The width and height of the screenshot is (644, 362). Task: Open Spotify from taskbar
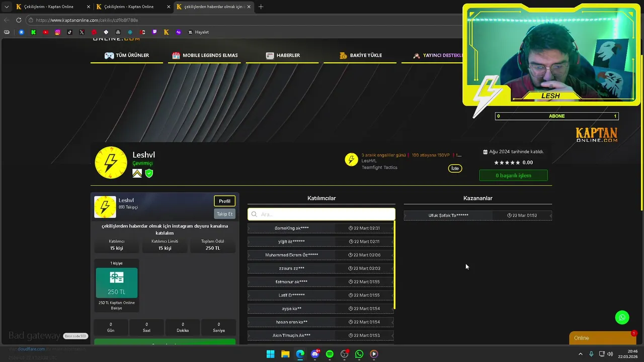point(330,354)
